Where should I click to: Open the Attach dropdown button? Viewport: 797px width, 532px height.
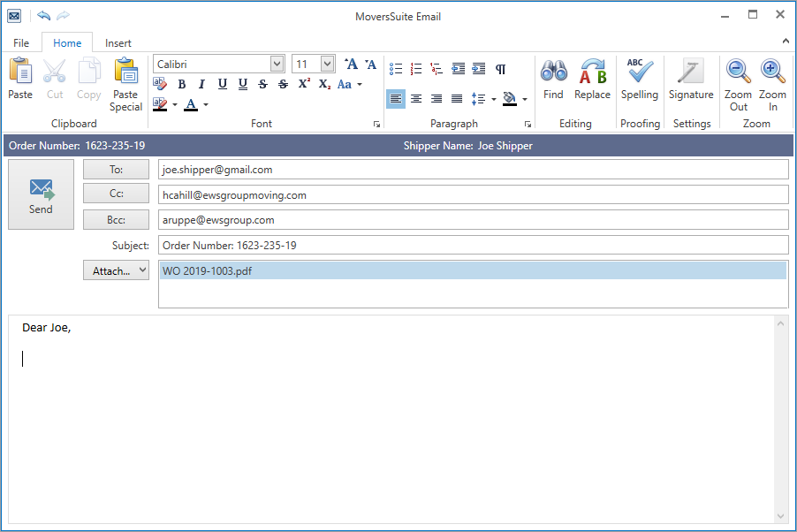coord(116,271)
